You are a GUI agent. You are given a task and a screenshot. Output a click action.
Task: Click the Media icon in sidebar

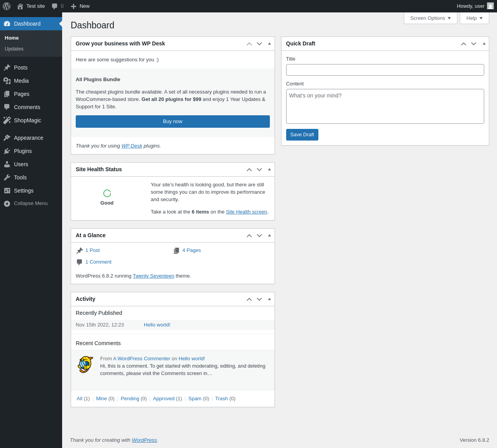coord(7,81)
